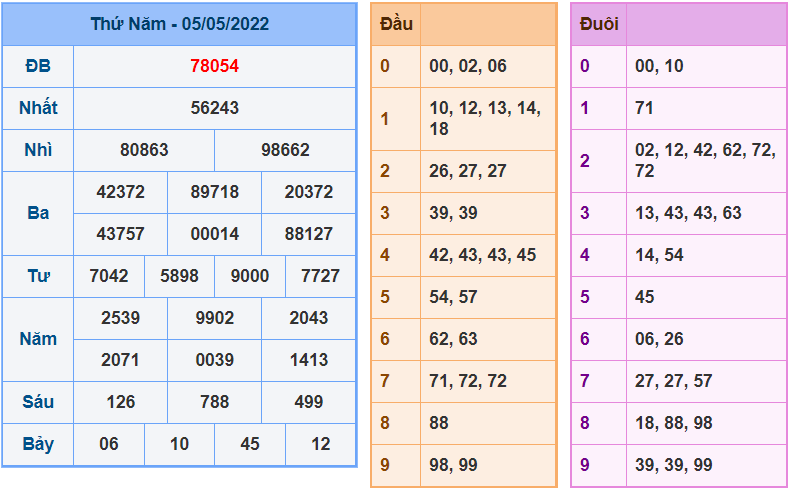Select the Bảy prize row label
This screenshot has height=490, width=790.
[x=38, y=444]
